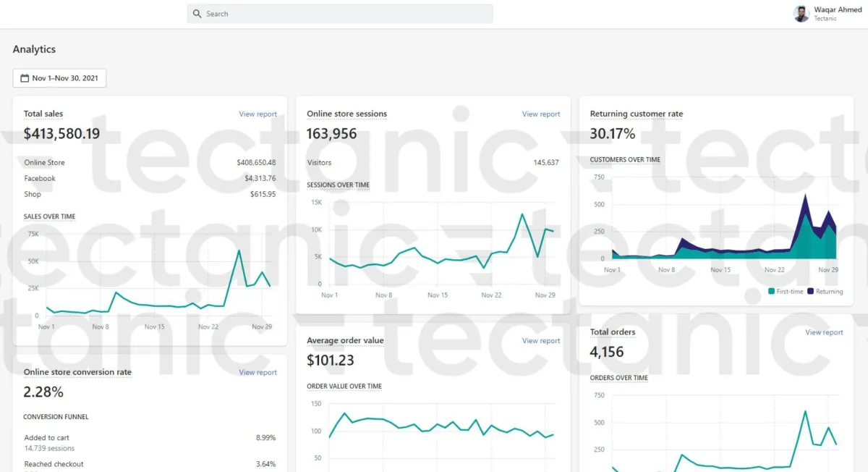View report for Average order value
This screenshot has width=868, height=472.
tap(541, 340)
